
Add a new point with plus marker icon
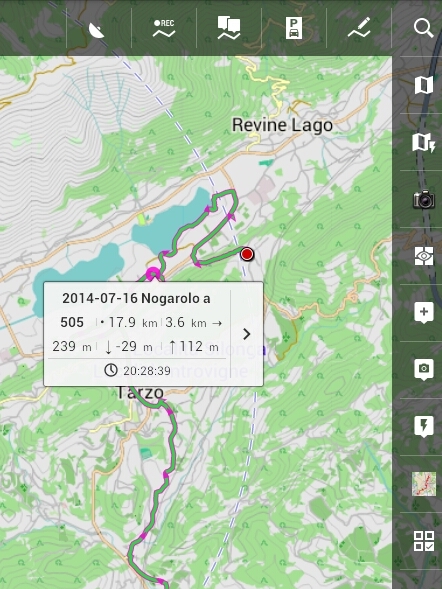[x=424, y=313]
